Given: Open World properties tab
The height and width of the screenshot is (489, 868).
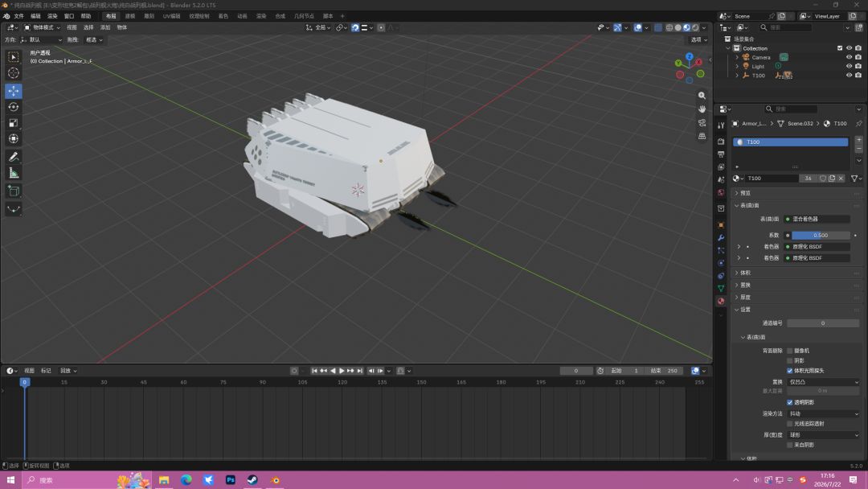Looking at the screenshot, I should click(x=721, y=193).
